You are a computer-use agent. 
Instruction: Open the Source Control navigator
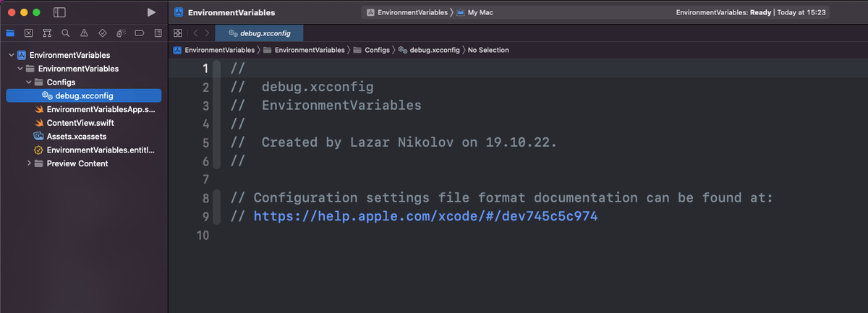(x=28, y=33)
